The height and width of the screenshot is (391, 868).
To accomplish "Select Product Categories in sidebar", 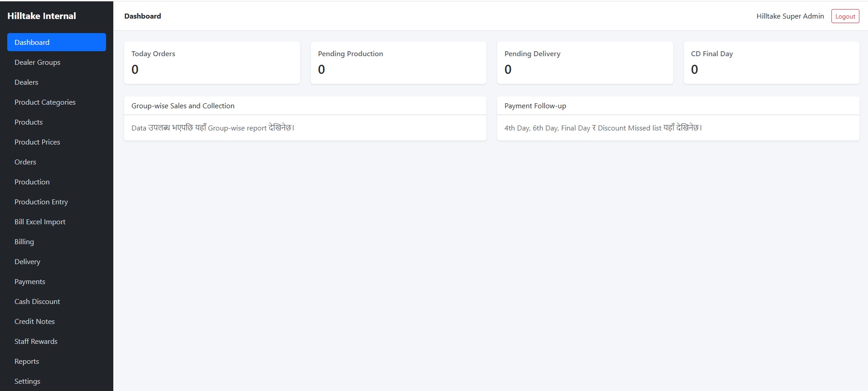I will (x=57, y=102).
